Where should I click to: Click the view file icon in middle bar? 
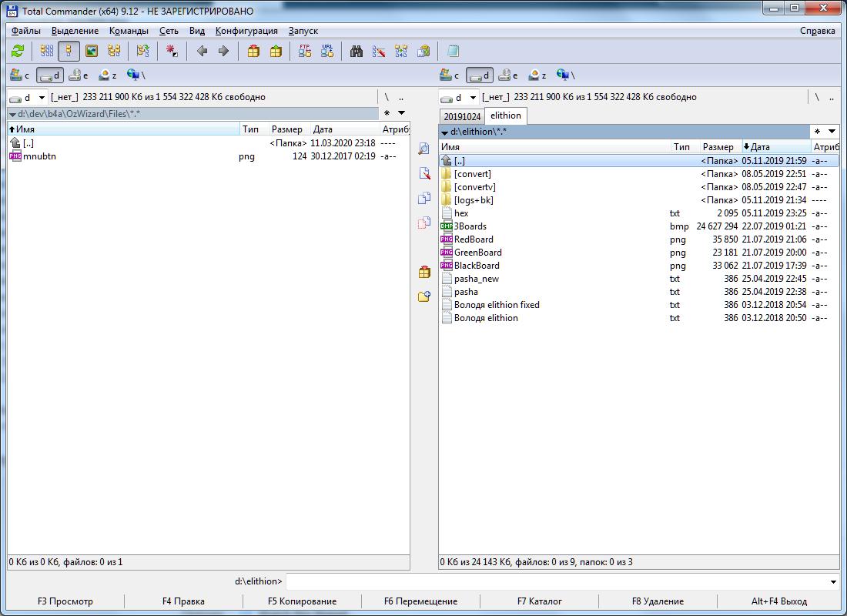pyautogui.click(x=424, y=149)
